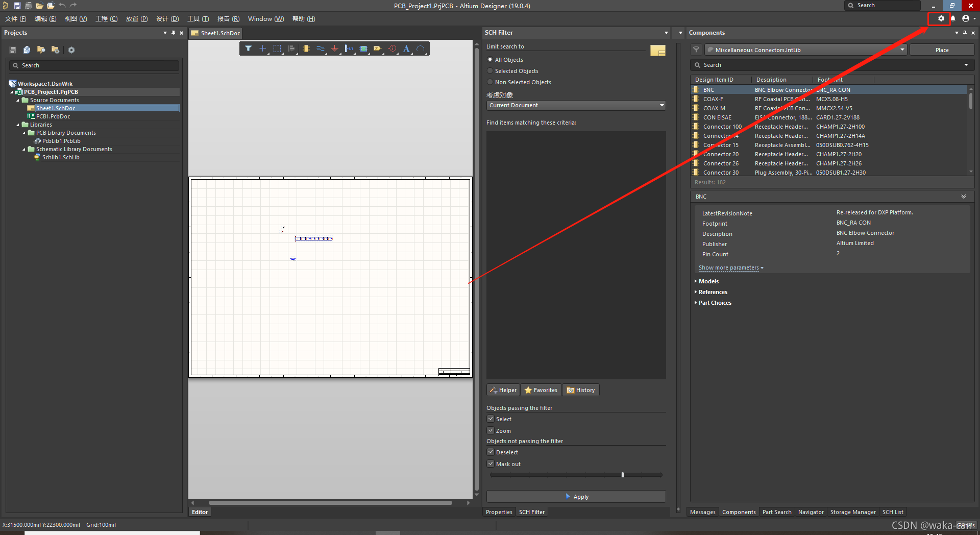The image size is (980, 535).
Task: Open Components search dropdown arrow
Action: 966,65
